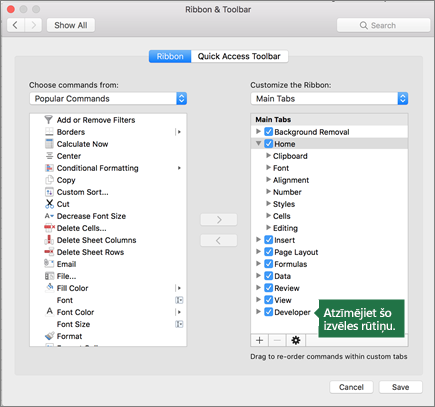Disable the Page Layout checkbox
The width and height of the screenshot is (435, 407).
coord(269,252)
